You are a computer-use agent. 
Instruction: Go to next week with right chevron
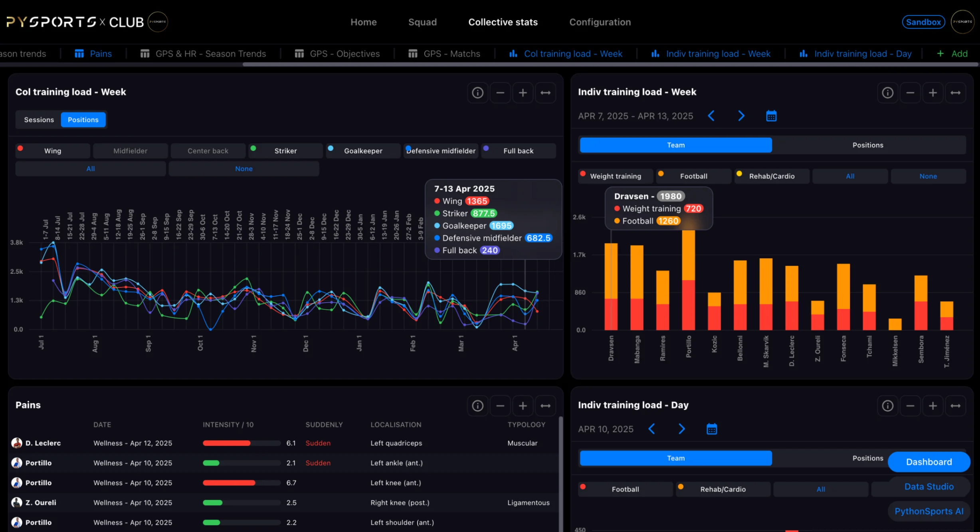coord(741,116)
